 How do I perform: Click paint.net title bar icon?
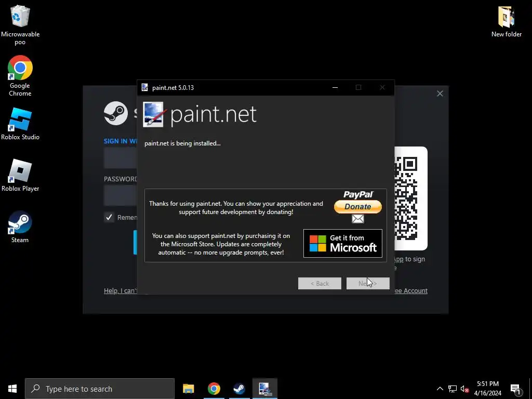[x=145, y=87]
